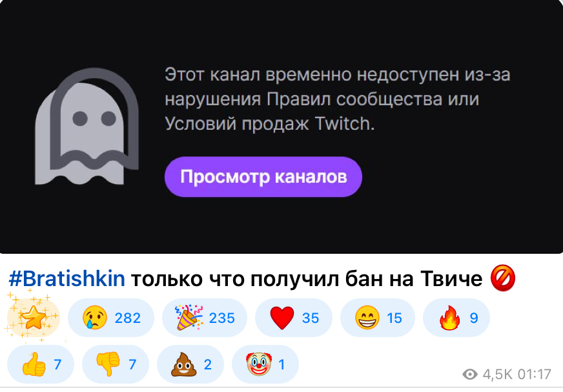Tap the poop emoji reaction
This screenshot has width=563, height=392.
point(190,364)
